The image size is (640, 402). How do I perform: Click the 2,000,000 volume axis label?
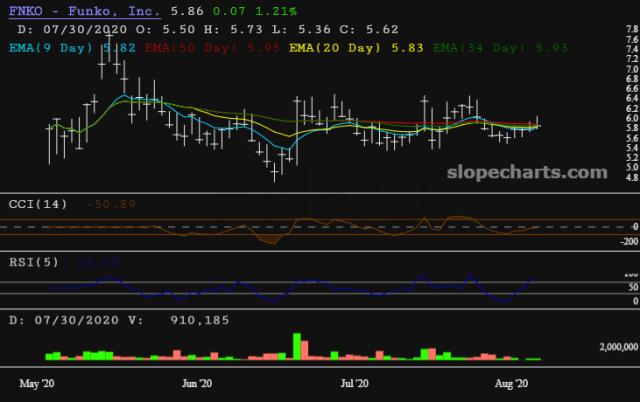618,347
